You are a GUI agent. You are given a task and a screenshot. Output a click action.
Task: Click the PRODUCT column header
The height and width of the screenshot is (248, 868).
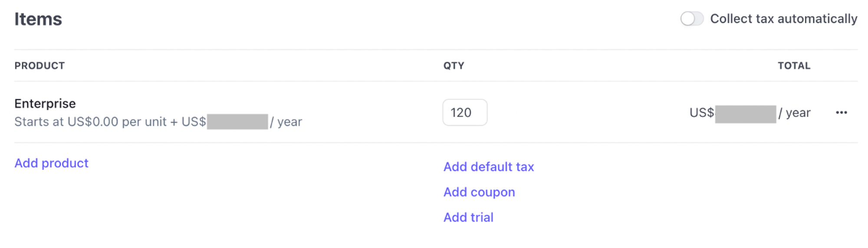(x=39, y=66)
